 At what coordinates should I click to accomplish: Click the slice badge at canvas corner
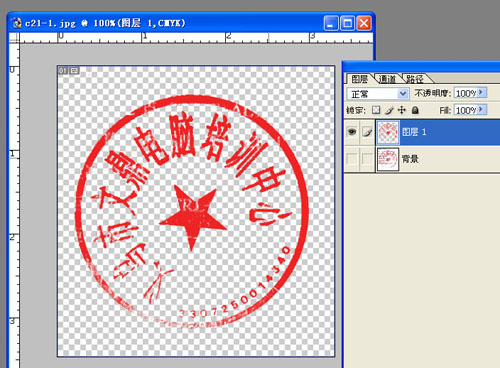[x=69, y=70]
